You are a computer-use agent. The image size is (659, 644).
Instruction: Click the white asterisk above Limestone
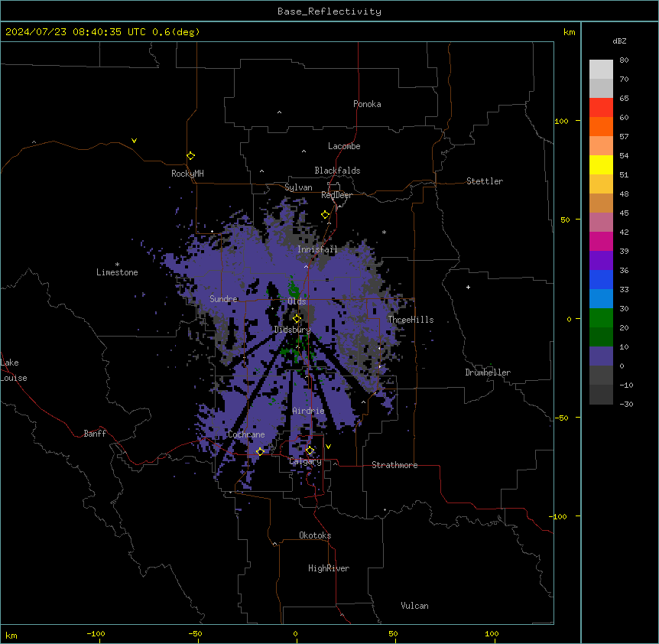click(117, 265)
